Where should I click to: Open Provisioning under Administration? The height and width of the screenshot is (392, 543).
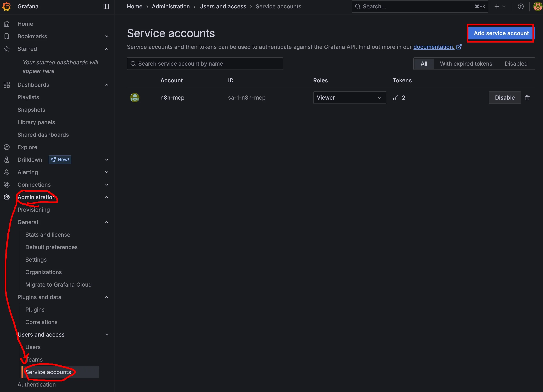34,210
